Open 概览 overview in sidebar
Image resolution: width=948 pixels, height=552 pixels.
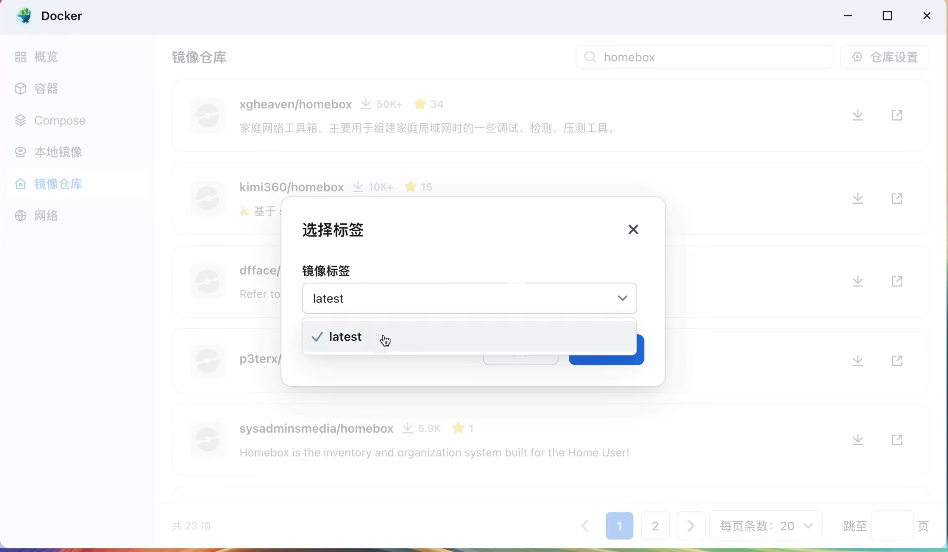(x=77, y=57)
